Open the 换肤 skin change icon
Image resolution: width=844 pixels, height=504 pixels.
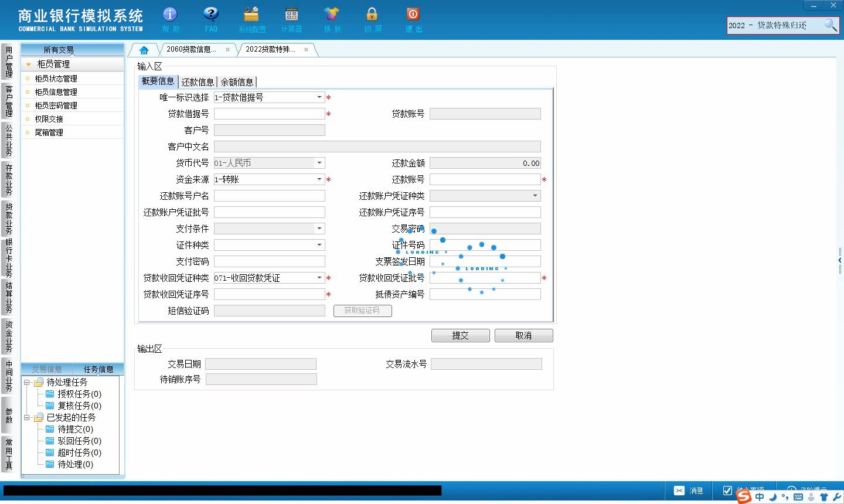click(x=332, y=15)
